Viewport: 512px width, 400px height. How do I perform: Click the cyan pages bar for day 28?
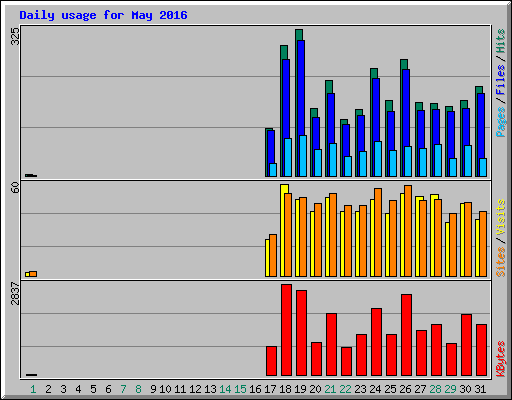[438, 160]
